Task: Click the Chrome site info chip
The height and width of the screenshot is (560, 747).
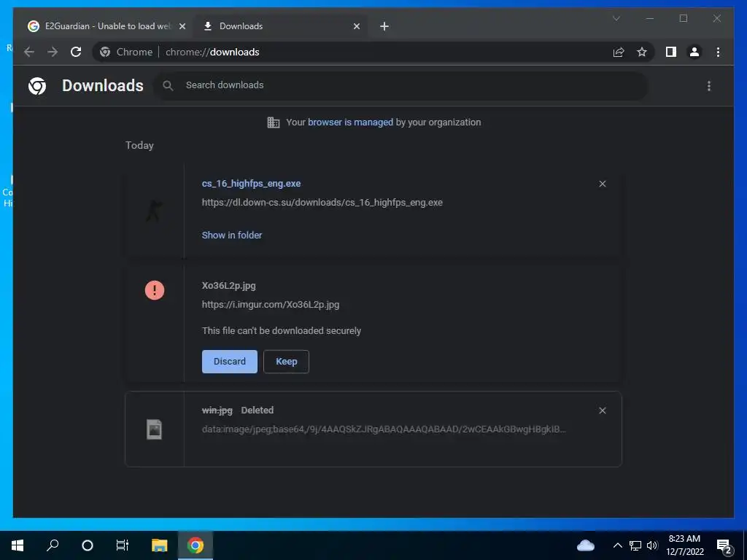Action: 126,52
